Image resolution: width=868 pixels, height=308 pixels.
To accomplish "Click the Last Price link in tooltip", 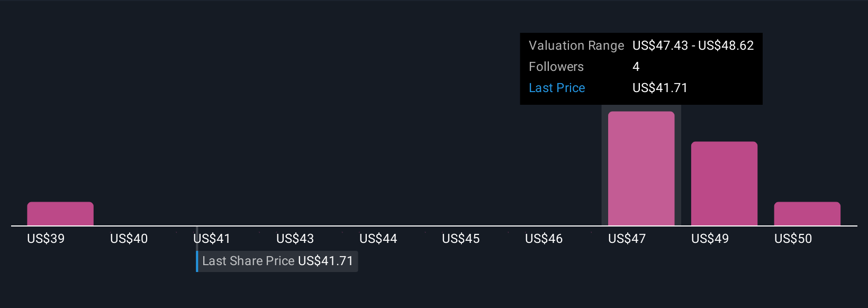I will [x=557, y=88].
